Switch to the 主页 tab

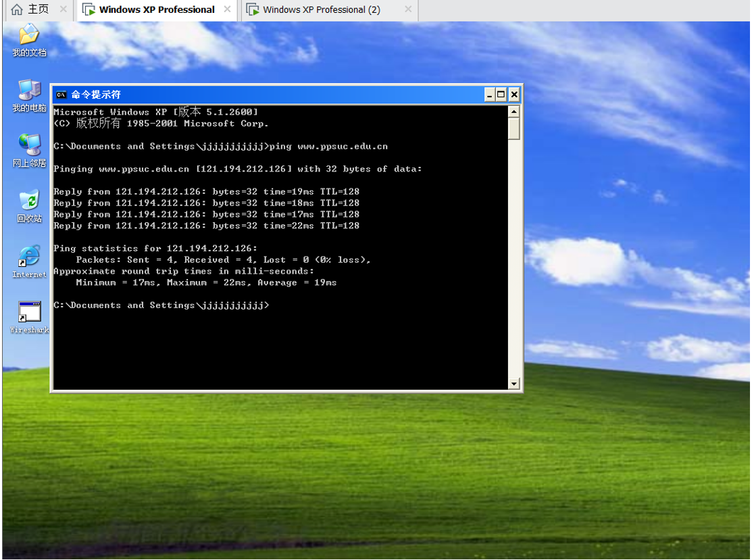(x=38, y=9)
